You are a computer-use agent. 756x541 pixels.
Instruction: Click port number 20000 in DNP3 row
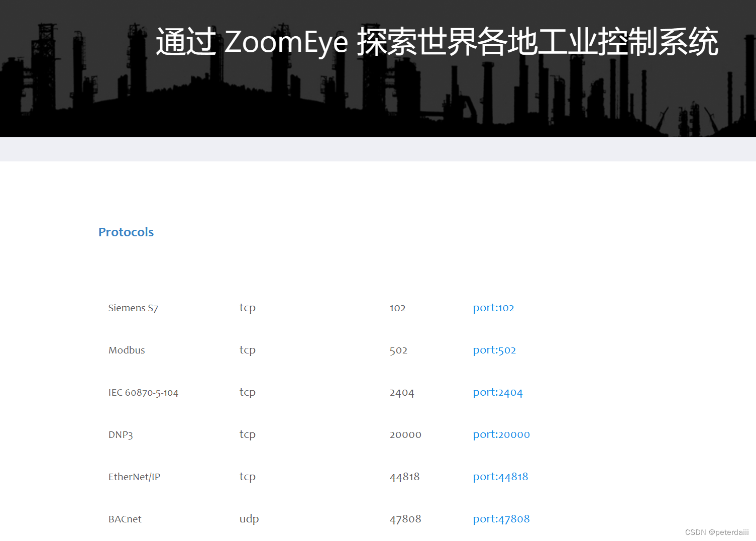point(405,434)
